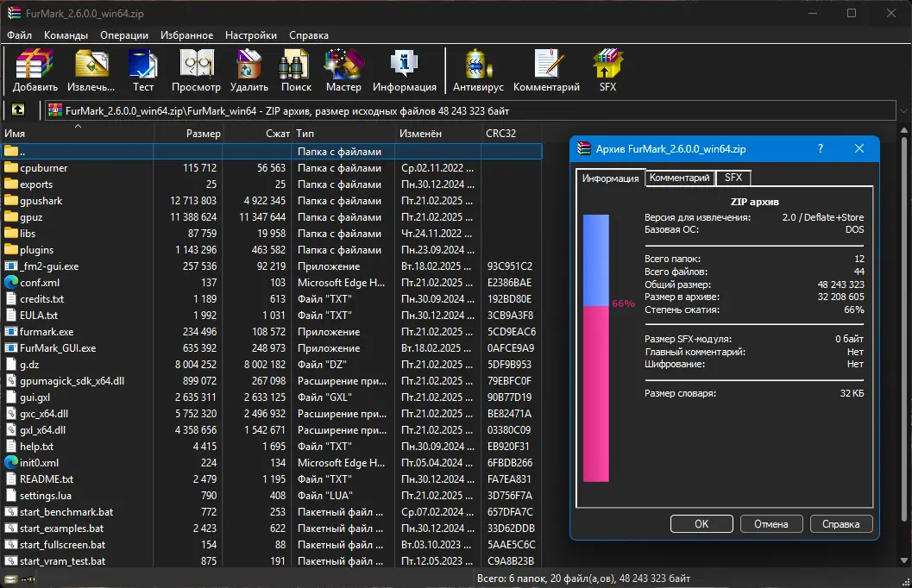Screen dimensions: 912x588
Task: Go up one folder level button
Action: [x=17, y=110]
